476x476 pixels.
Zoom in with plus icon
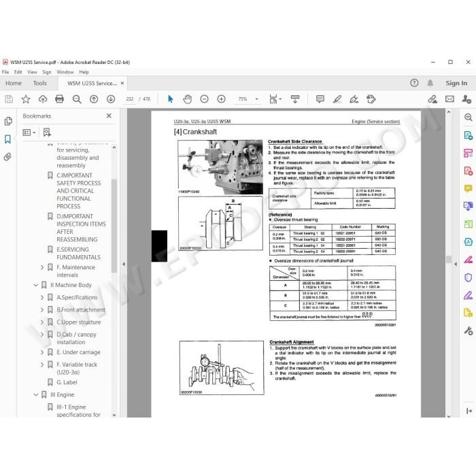tap(221, 99)
